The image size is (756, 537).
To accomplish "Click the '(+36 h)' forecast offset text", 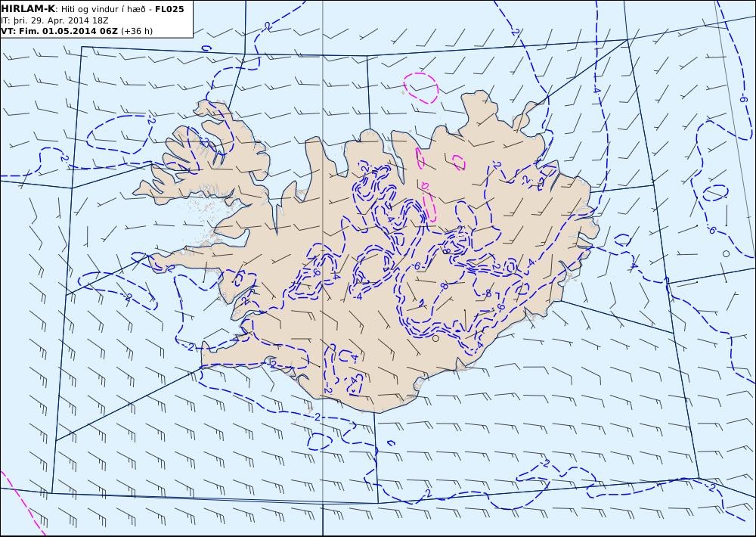I will 136,31.
